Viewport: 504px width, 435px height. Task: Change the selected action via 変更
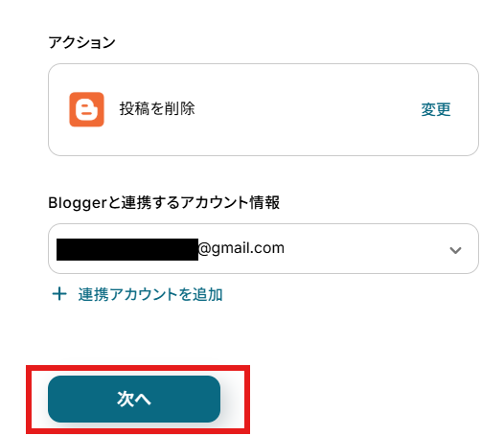click(436, 109)
